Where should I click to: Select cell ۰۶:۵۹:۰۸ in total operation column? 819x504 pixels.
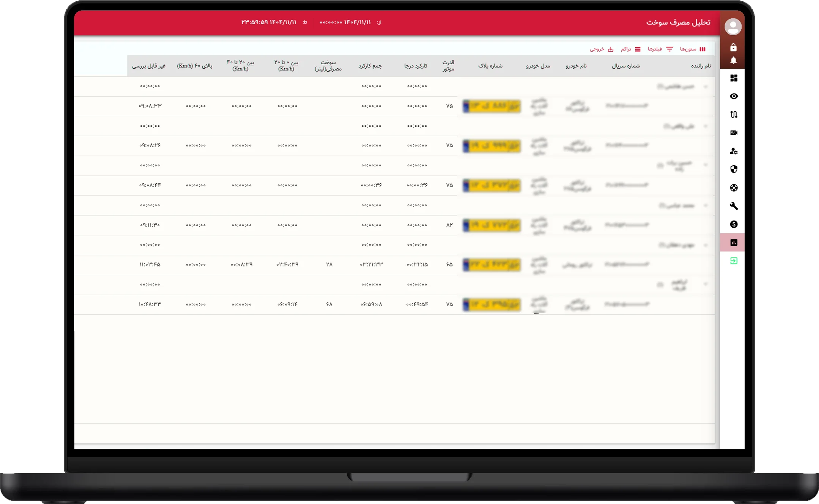[371, 304]
